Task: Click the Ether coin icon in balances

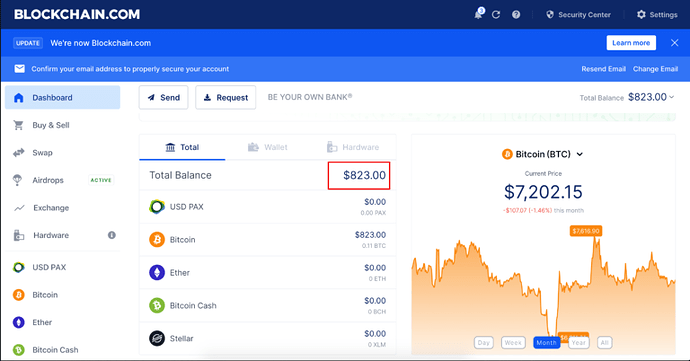Action: coord(157,273)
